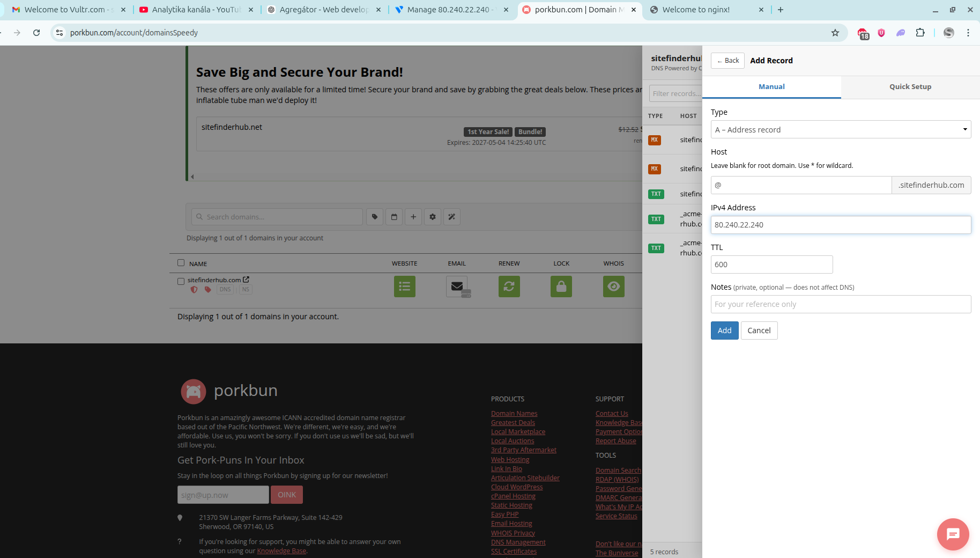980x558 pixels.
Task: Go forward in browser history
Action: [17, 33]
